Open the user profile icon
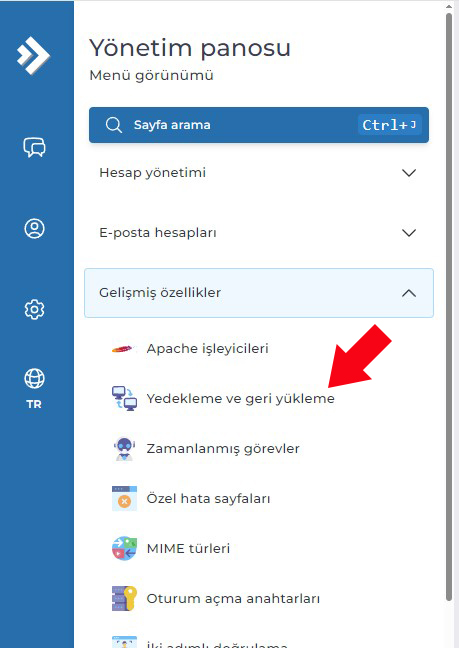This screenshot has width=459, height=648. pos(34,229)
